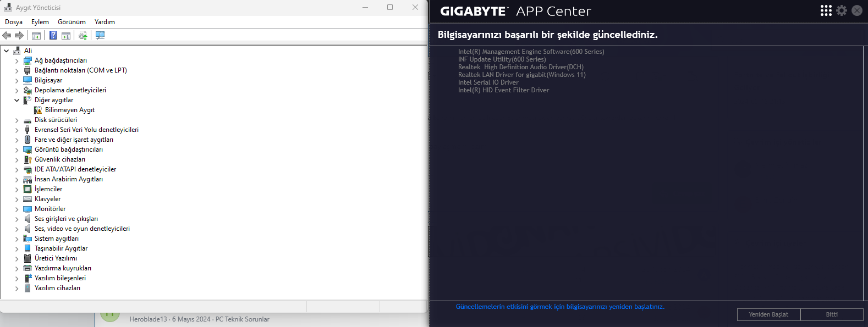868x327 pixels.
Task: Select the Ağ bağdaştırıcıları device icon
Action: (28, 60)
